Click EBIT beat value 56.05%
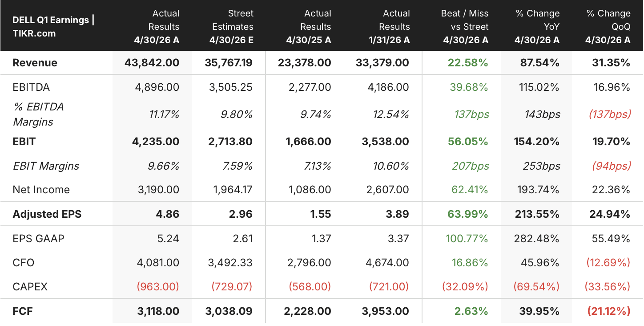The image size is (644, 326). point(468,142)
